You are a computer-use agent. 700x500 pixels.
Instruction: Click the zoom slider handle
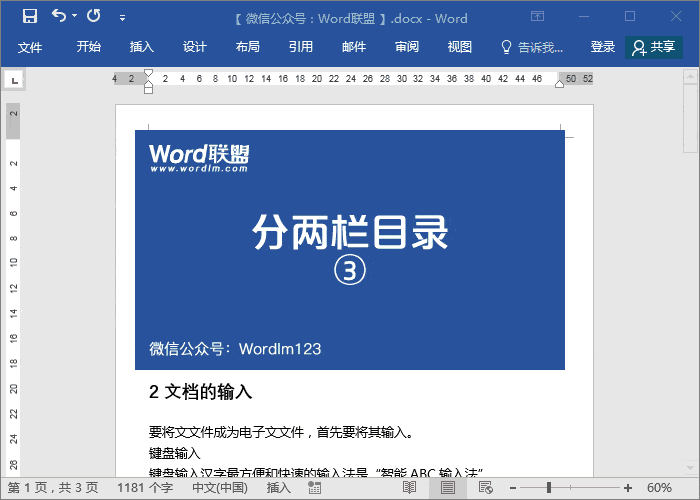tap(549, 488)
